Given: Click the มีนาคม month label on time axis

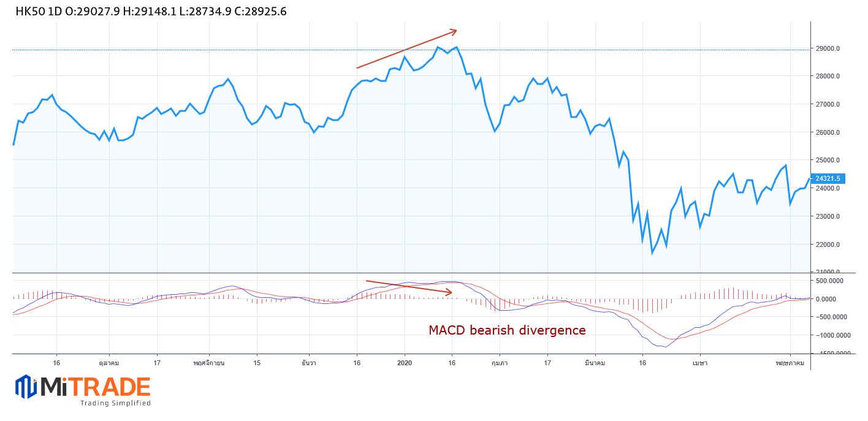Looking at the screenshot, I should tap(594, 363).
